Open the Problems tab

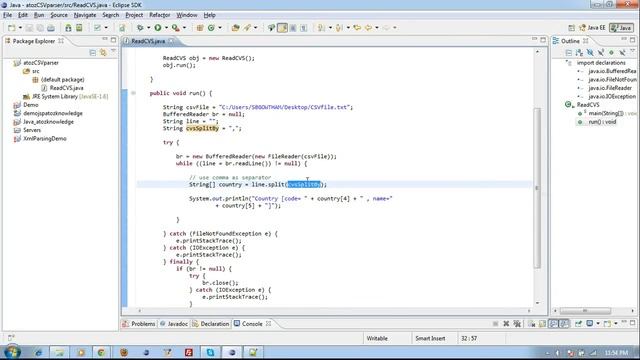pos(139,324)
